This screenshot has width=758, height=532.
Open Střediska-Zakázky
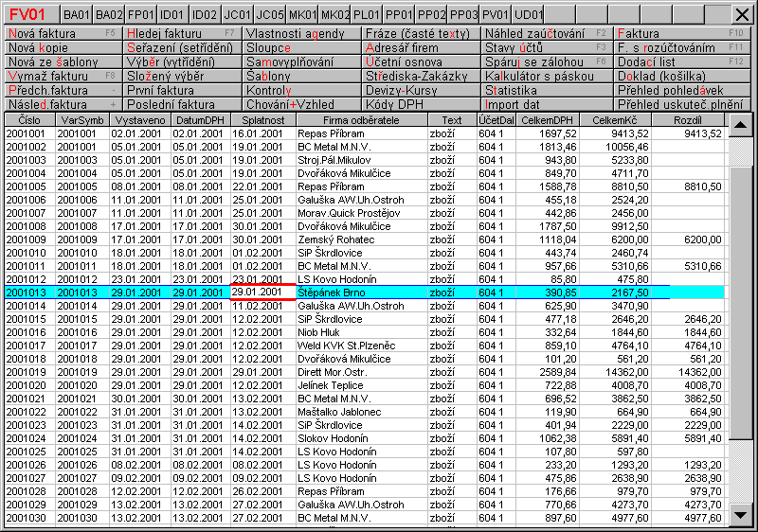[x=421, y=76]
